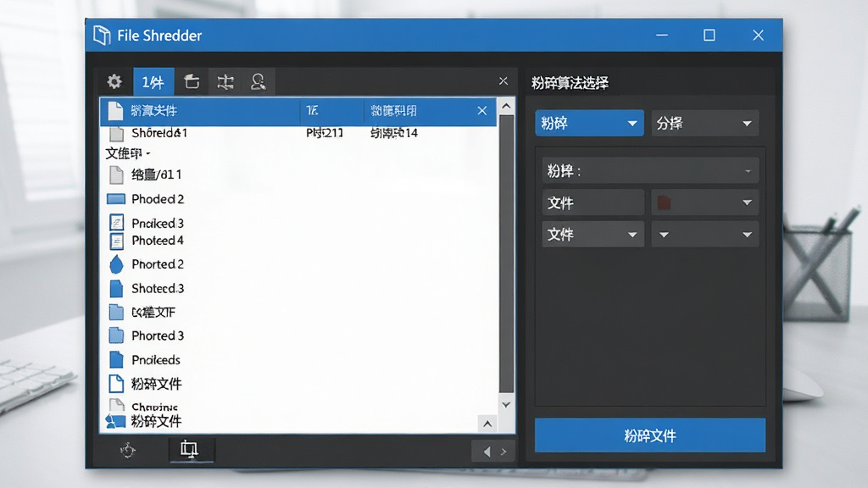Click the scrollbar down arrow
The image size is (868, 488).
(506, 404)
